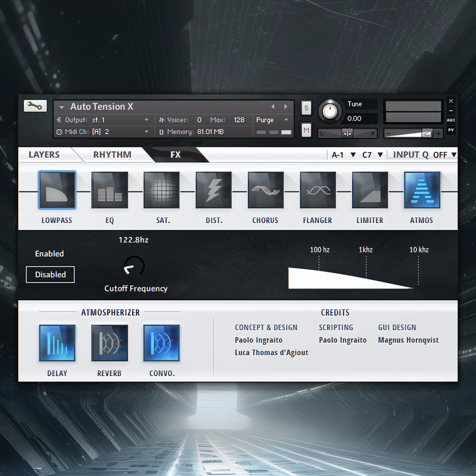Screen dimensions: 476x476
Task: Select the EQ effect icon
Action: pos(110,190)
